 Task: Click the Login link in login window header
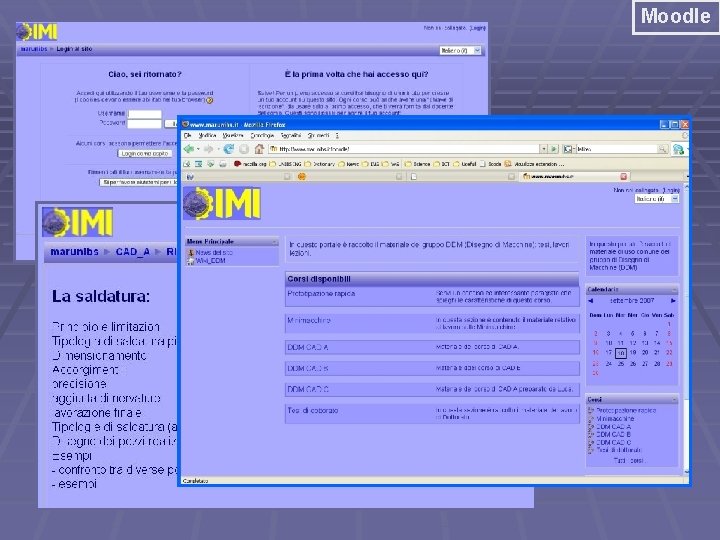(x=478, y=28)
